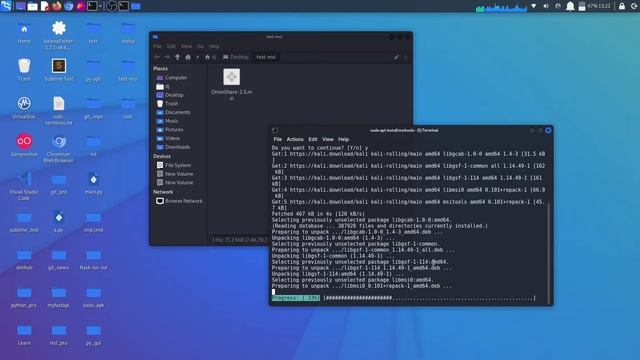Open the Edit menu in the file manager
The image size is (640, 360).
coord(171,46)
